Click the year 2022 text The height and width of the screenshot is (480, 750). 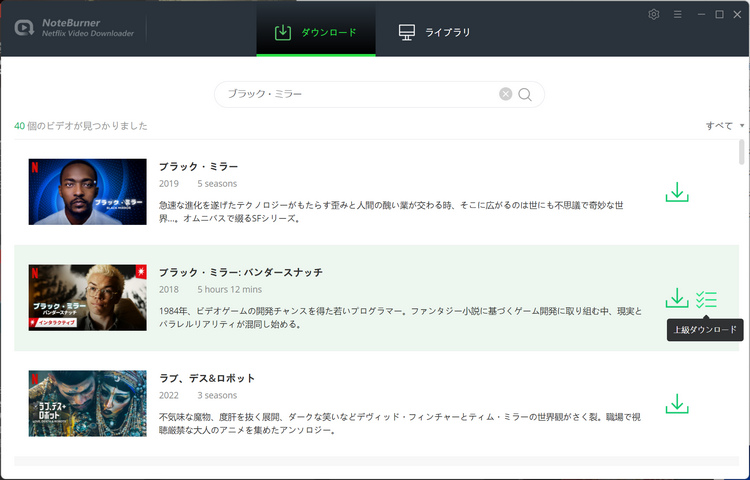point(169,395)
